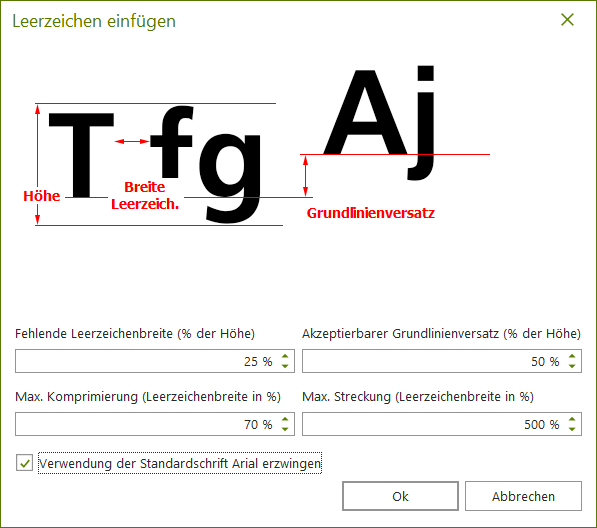
Task: Click the Max. Komprimierung 70 % field
Action: 155,424
